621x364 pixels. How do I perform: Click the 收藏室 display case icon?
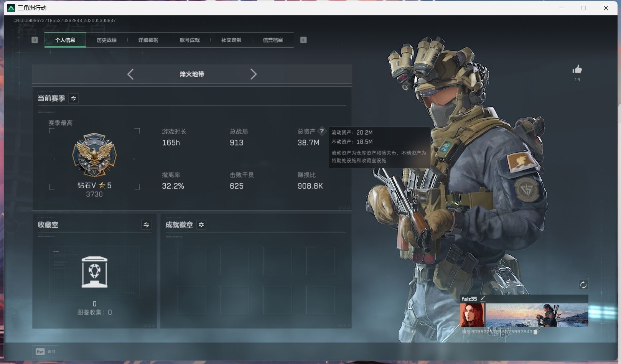click(95, 272)
